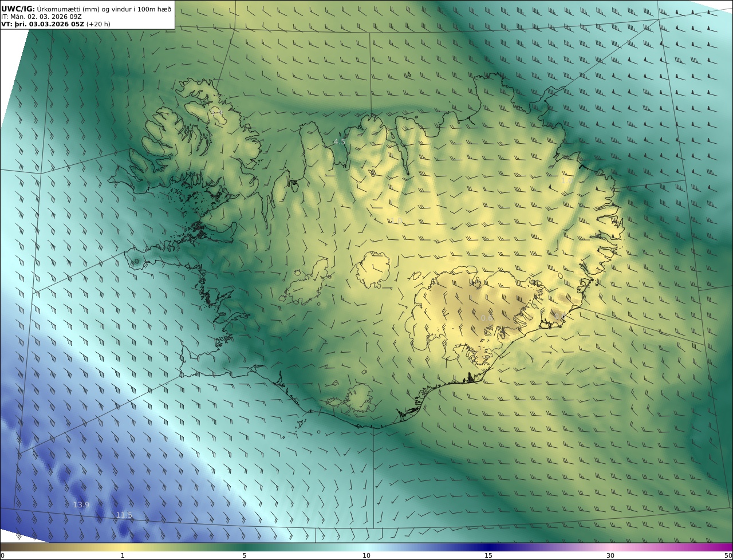Click the colorbar tick label 30
Image resolution: width=733 pixels, height=560 pixels.
[610, 555]
